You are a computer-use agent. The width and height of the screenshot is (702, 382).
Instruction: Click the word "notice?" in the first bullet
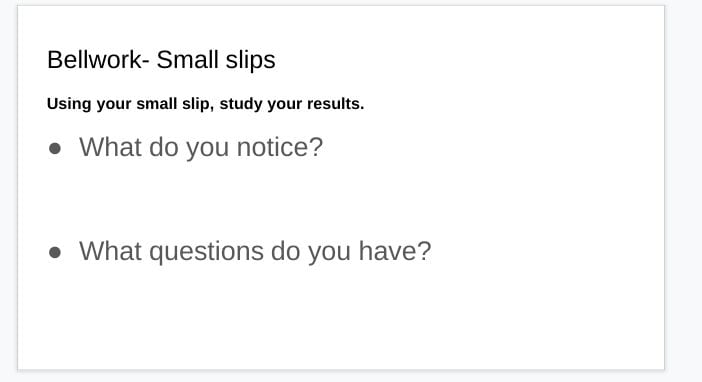click(280, 147)
